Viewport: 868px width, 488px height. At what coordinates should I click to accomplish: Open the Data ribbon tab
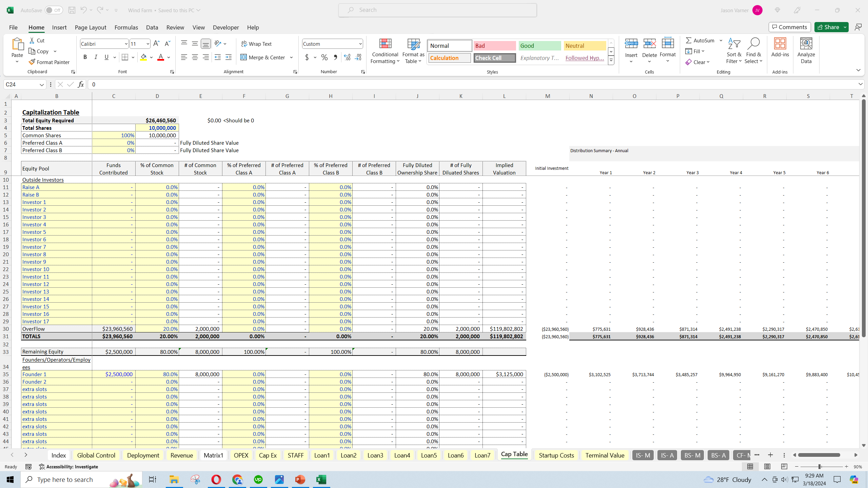(x=152, y=27)
